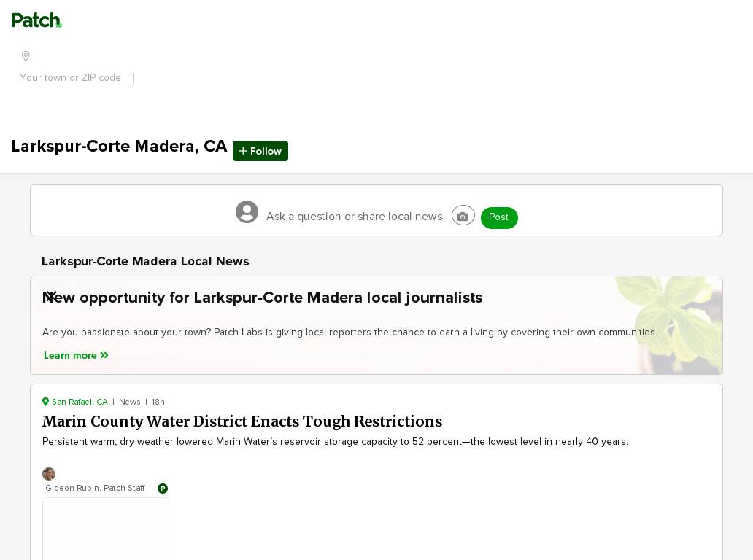Screen dimensions: 753x560
Task: Click Gideon Rubin, Patch Staff author name
Action: point(95,488)
